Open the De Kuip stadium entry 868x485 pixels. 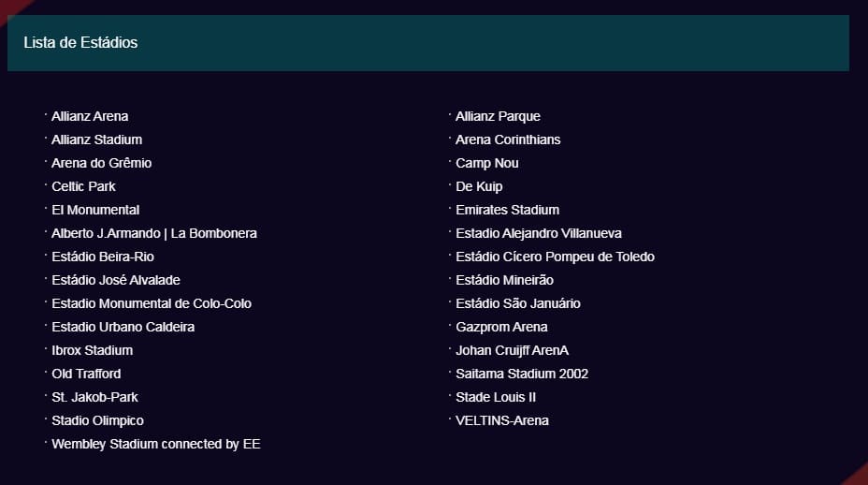[x=479, y=187]
